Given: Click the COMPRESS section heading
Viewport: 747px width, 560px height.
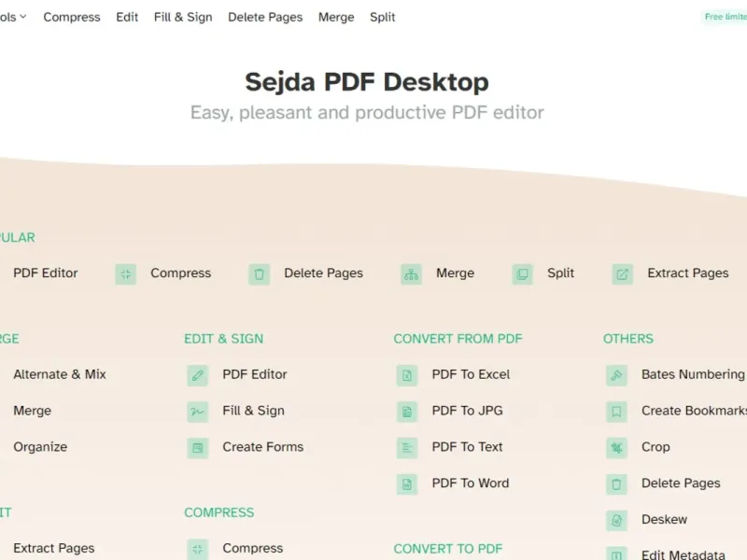Looking at the screenshot, I should (x=219, y=512).
